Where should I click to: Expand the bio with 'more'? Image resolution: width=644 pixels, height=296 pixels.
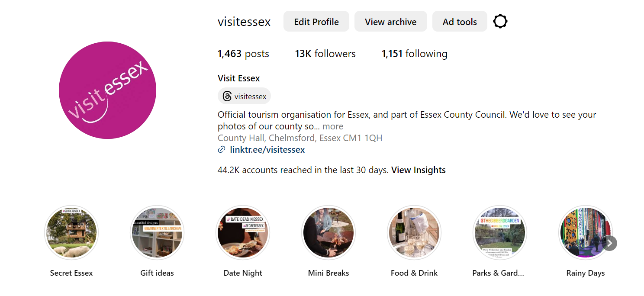click(333, 126)
